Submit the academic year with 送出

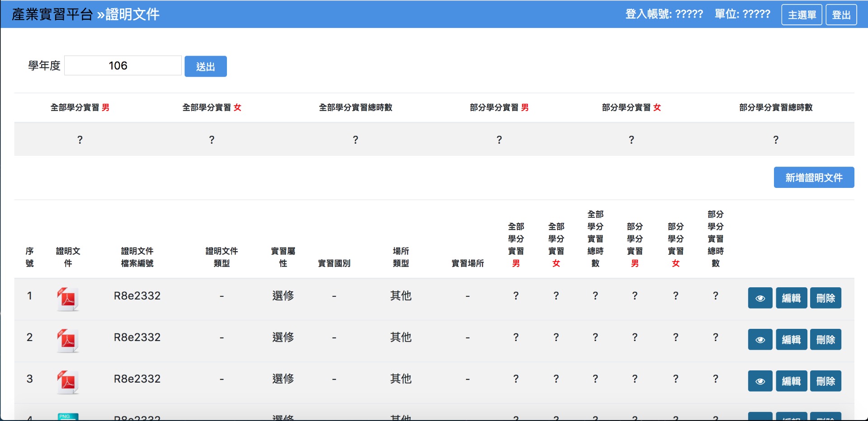click(x=205, y=66)
